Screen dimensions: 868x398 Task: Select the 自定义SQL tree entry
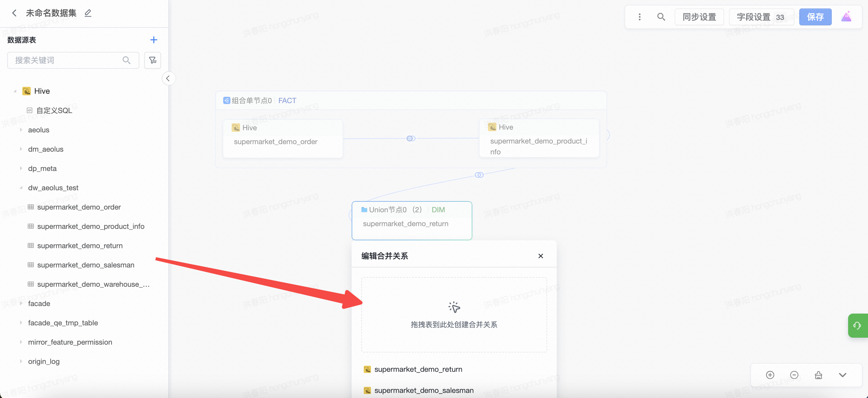coord(54,111)
